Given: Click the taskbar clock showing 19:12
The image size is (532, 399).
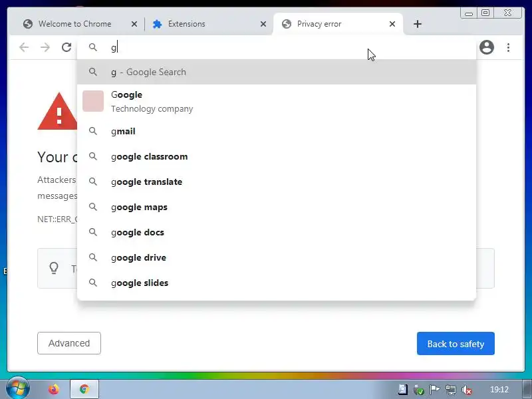Looking at the screenshot, I should 499,390.
